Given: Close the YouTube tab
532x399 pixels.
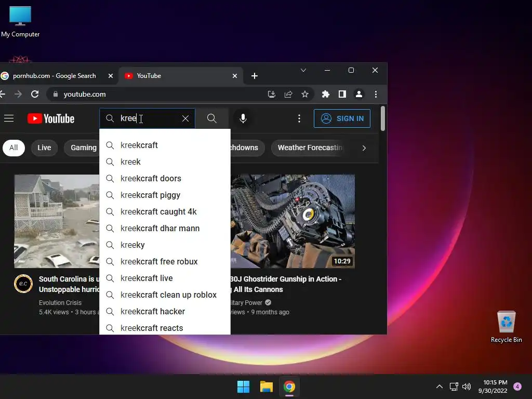Looking at the screenshot, I should click(x=234, y=76).
